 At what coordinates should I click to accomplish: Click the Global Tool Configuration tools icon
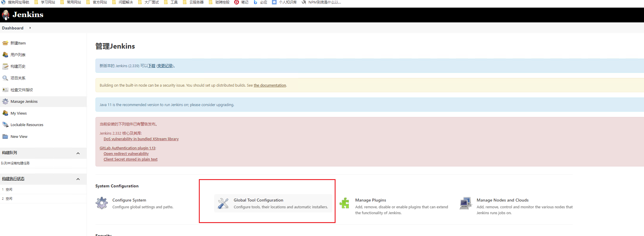pyautogui.click(x=223, y=203)
